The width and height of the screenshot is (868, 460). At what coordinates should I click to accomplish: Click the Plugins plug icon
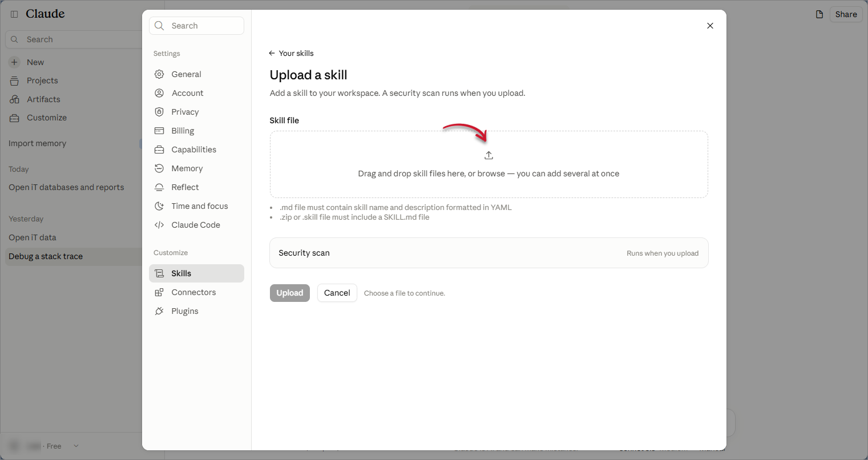click(159, 311)
